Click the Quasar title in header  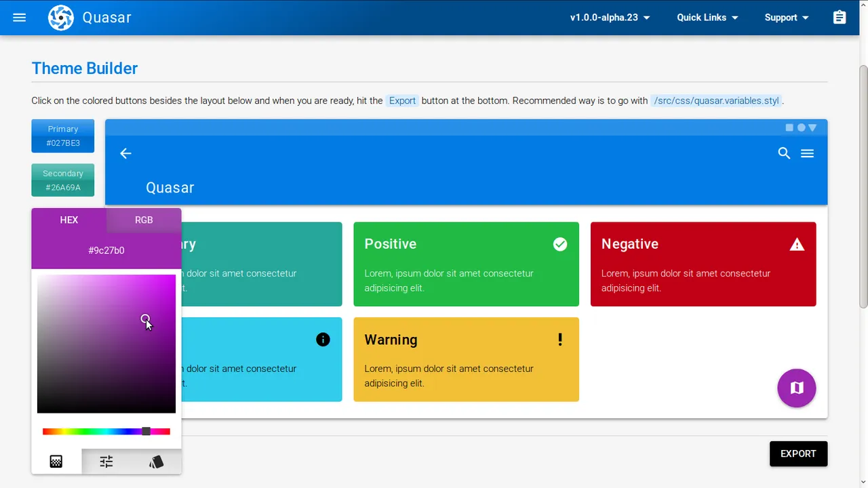pos(107,18)
